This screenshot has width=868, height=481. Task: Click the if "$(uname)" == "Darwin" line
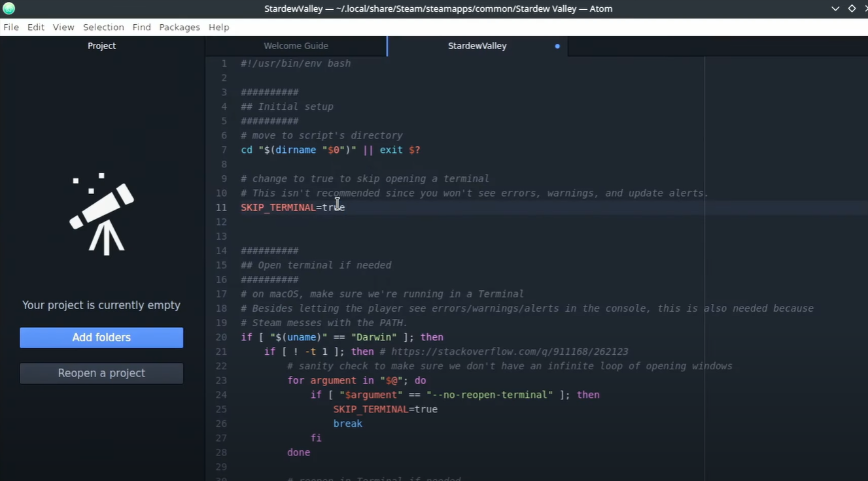coord(342,337)
